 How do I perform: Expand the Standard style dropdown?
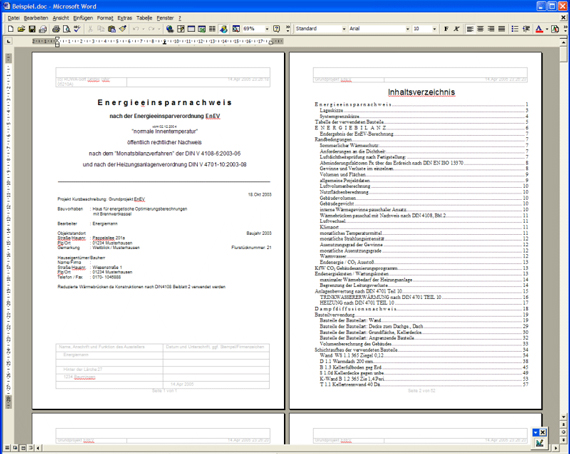(x=344, y=29)
